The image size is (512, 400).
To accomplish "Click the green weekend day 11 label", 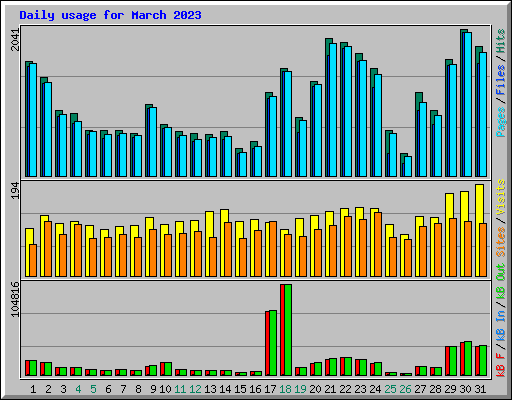I will tap(180, 389).
